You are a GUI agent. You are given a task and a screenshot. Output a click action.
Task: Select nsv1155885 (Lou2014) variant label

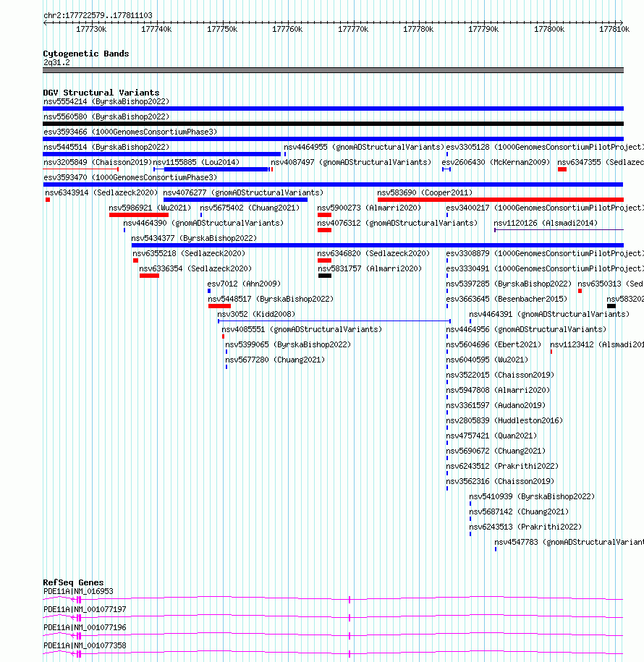[x=196, y=163]
